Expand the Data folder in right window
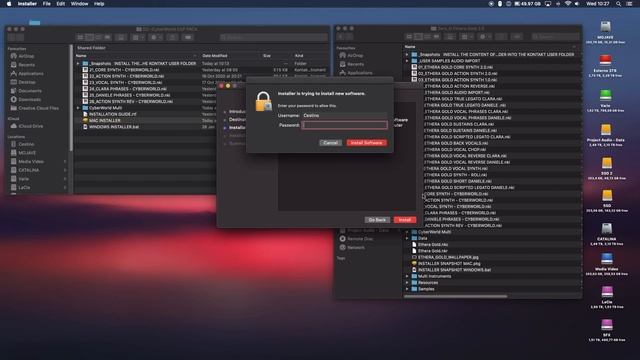The image size is (640, 360). [x=407, y=238]
